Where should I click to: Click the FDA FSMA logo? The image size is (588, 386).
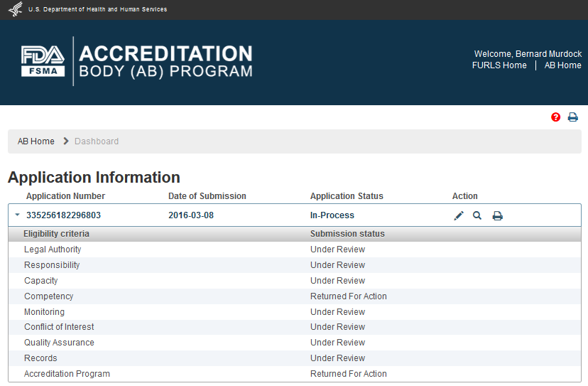pyautogui.click(x=43, y=61)
